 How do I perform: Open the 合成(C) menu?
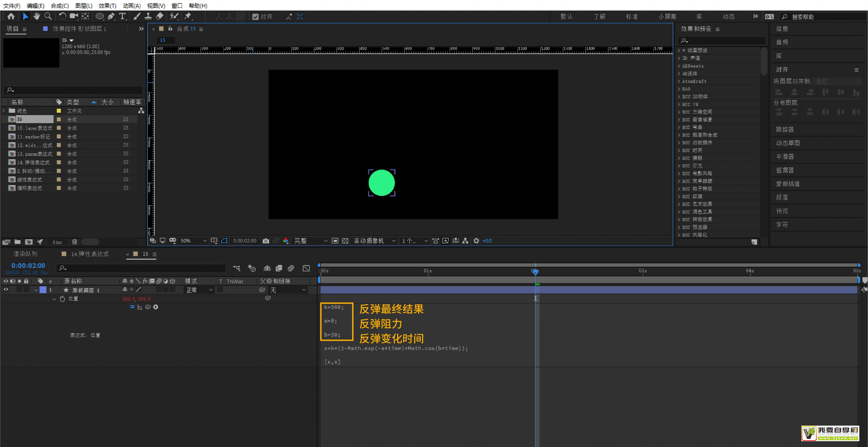coord(60,6)
